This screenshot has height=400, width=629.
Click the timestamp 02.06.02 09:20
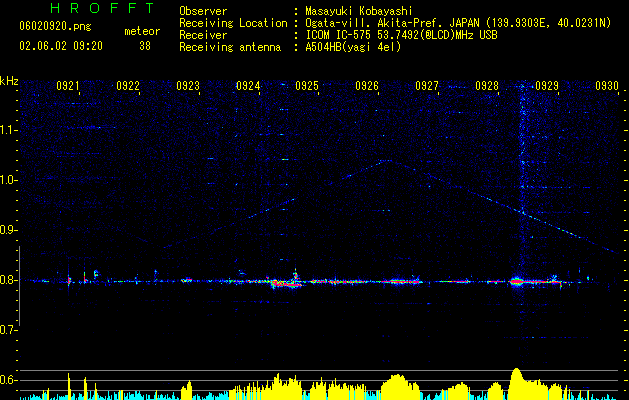coord(61,46)
